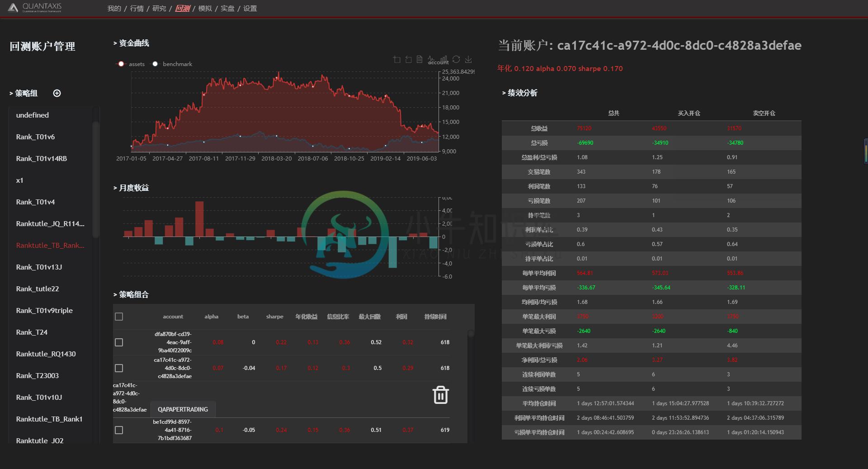This screenshot has height=469, width=868.
Task: Expand the 资金曲线 section header
Action: (x=131, y=43)
